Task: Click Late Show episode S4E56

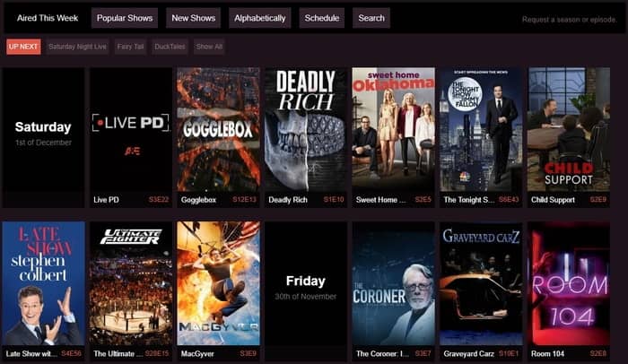Action: (x=71, y=353)
